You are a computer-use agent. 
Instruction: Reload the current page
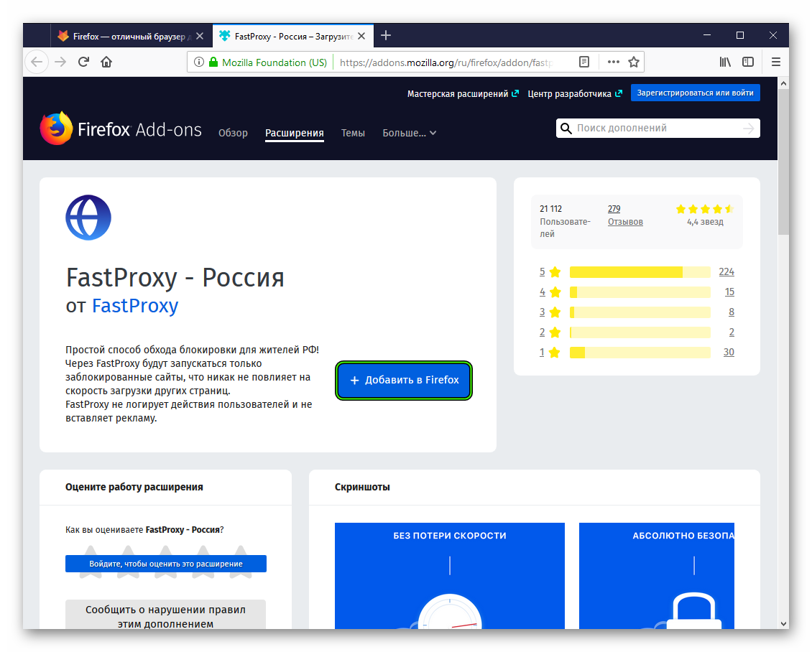[x=83, y=62]
